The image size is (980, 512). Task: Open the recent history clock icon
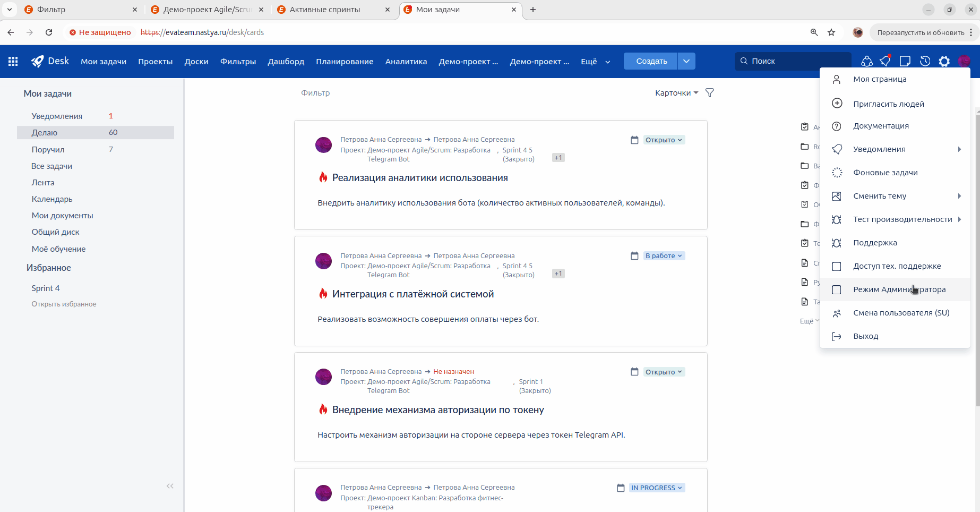click(x=925, y=61)
